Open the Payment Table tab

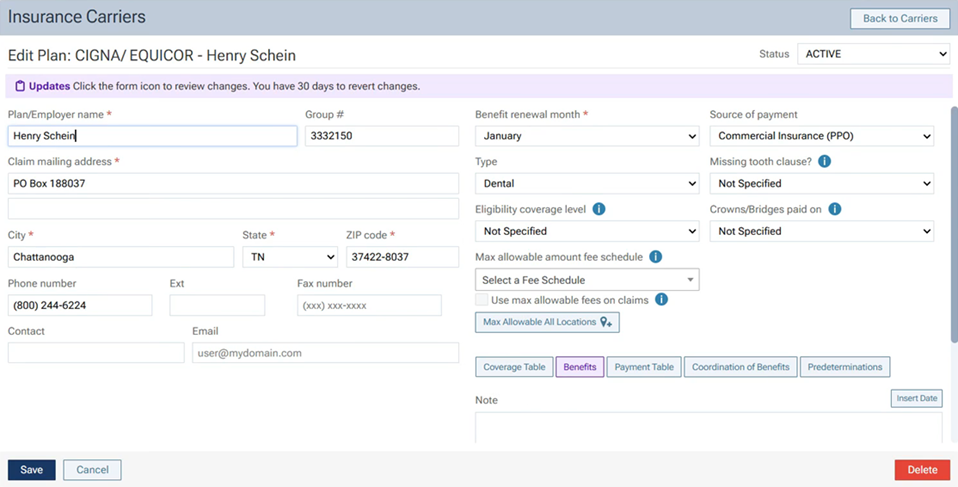tap(643, 367)
